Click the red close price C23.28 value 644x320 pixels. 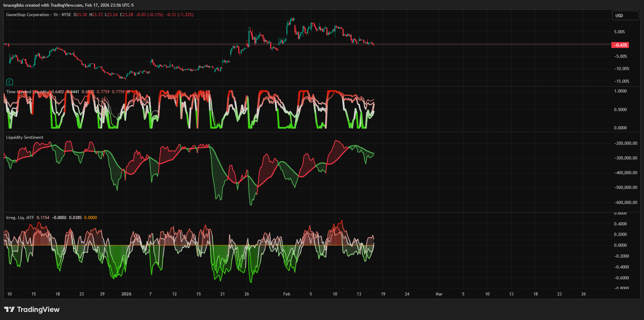coord(127,15)
